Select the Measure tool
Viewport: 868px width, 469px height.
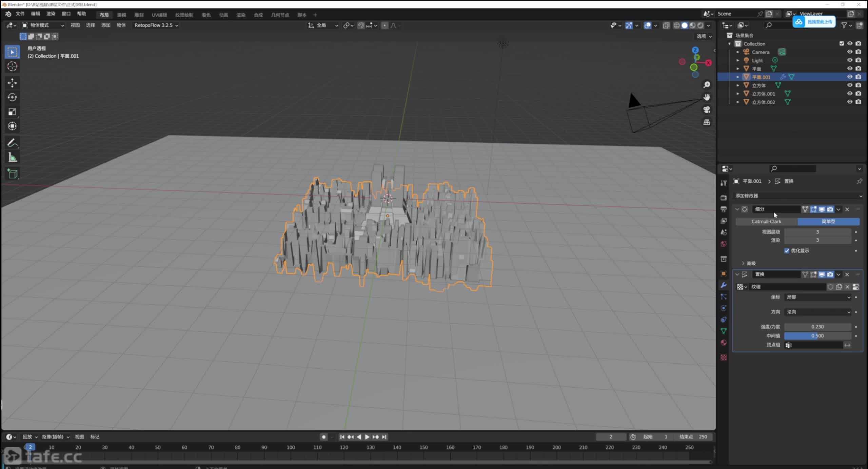coord(13,158)
